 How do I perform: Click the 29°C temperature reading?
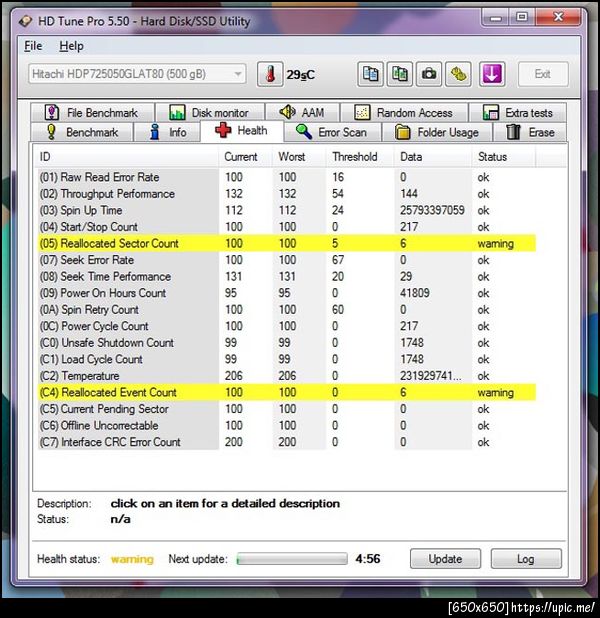click(x=300, y=74)
